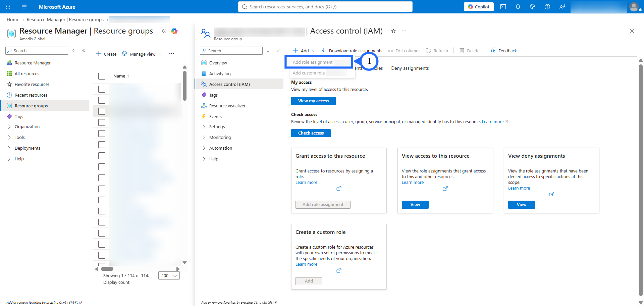Open the help question mark icon
The width and height of the screenshot is (644, 306).
tap(547, 7)
